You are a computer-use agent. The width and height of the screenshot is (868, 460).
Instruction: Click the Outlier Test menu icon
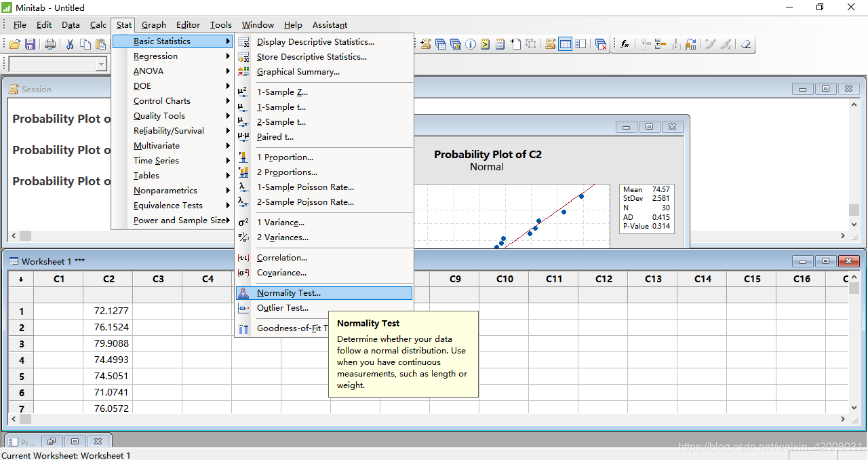pyautogui.click(x=243, y=308)
